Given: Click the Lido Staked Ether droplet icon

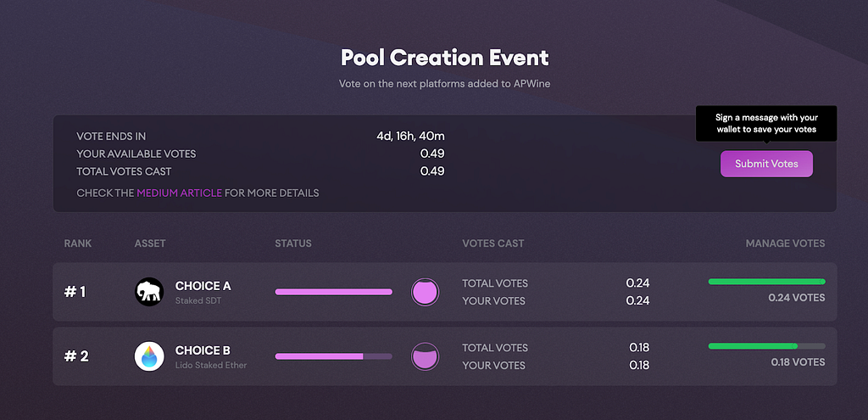Looking at the screenshot, I should (x=149, y=356).
